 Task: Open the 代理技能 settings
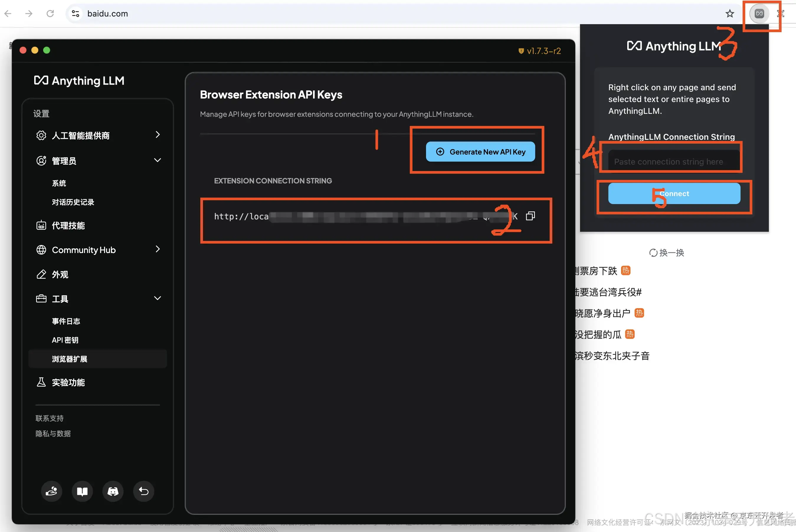coord(68,225)
